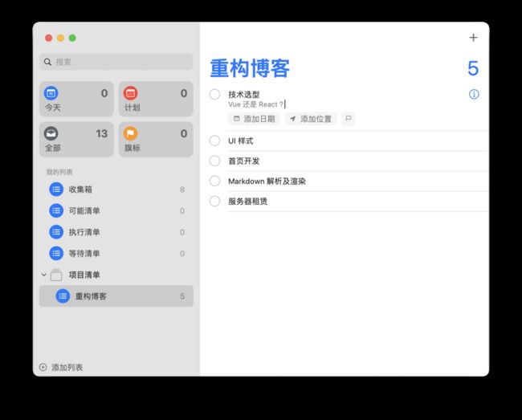Mark Markdown 解析及渲染 as completed
The image size is (522, 420).
click(214, 181)
